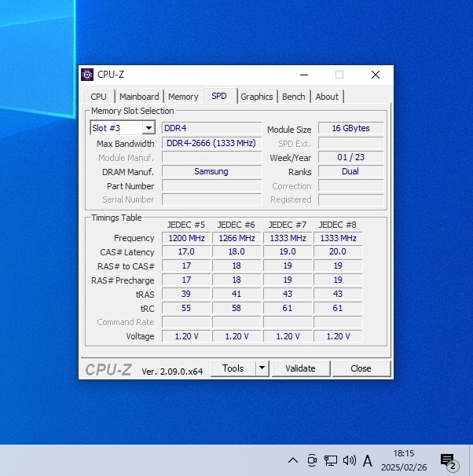The height and width of the screenshot is (476, 473).
Task: Click the empty Module Manuf. field
Action: tap(211, 157)
